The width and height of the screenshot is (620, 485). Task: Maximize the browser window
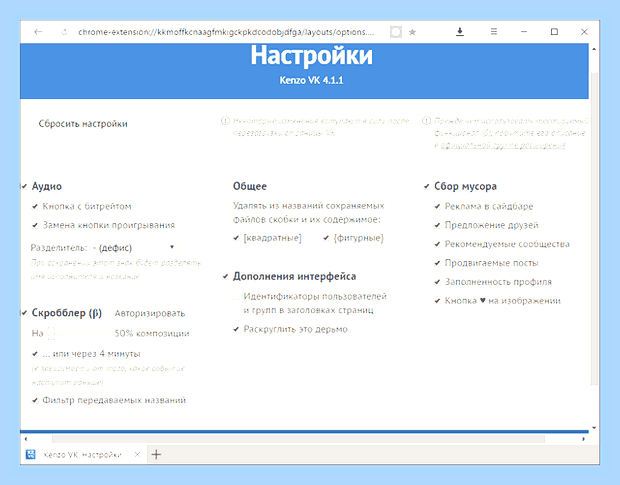(554, 32)
